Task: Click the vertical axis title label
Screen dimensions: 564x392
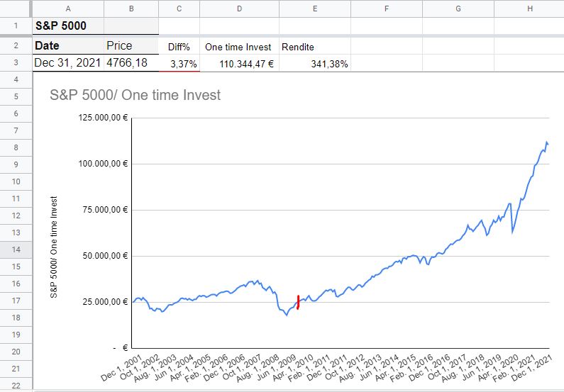Action: coord(54,247)
